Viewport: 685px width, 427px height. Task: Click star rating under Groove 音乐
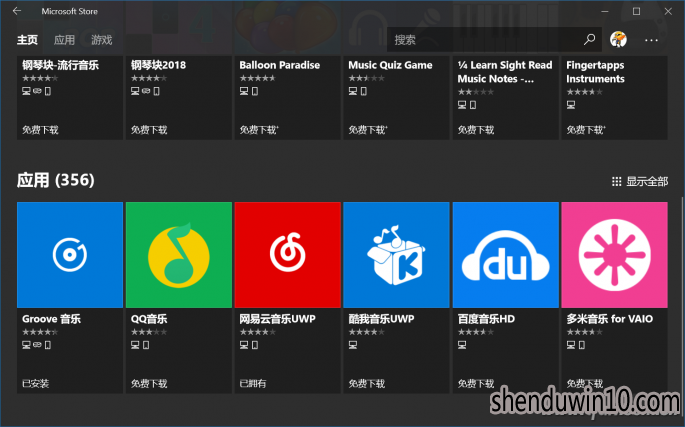pos(40,332)
